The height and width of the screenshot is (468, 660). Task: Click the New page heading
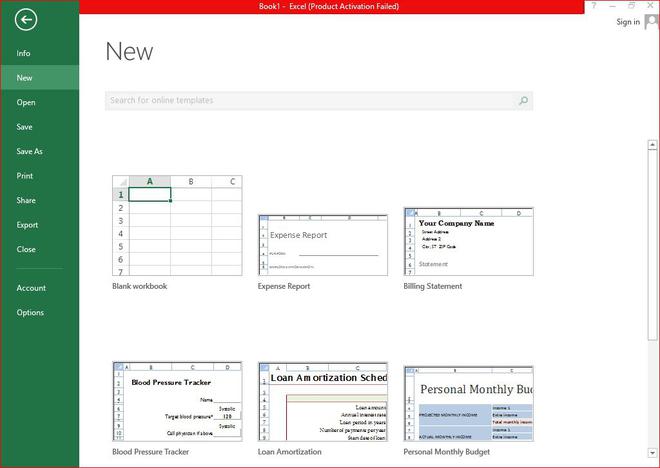click(129, 52)
